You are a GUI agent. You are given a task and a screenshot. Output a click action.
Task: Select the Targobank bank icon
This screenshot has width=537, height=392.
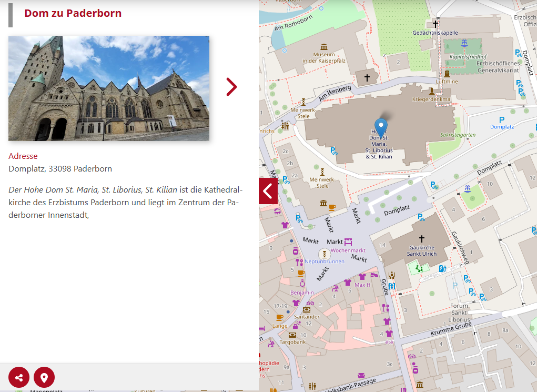click(x=293, y=334)
